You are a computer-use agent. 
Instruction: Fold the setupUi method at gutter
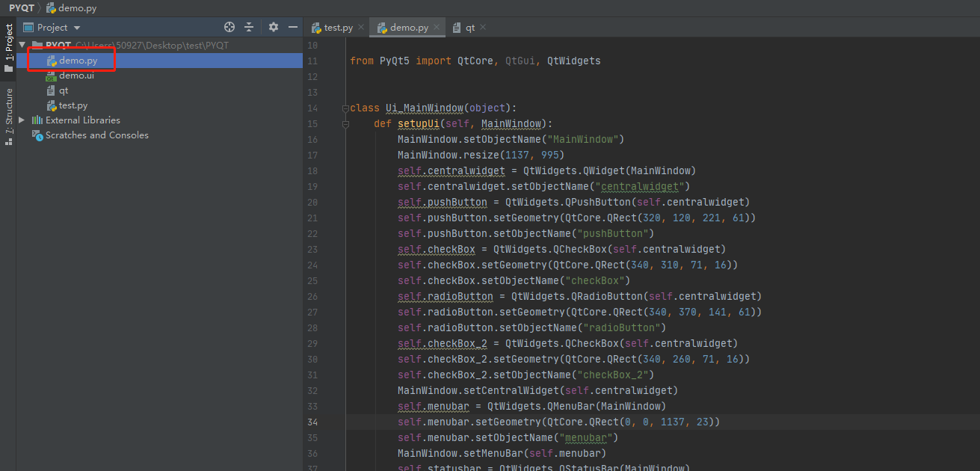tap(345, 123)
